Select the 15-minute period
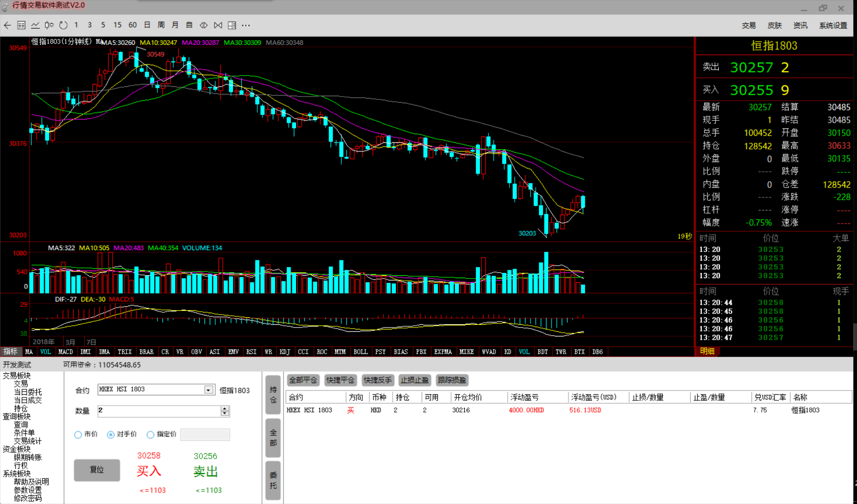This screenshot has height=504, width=857. [x=117, y=25]
